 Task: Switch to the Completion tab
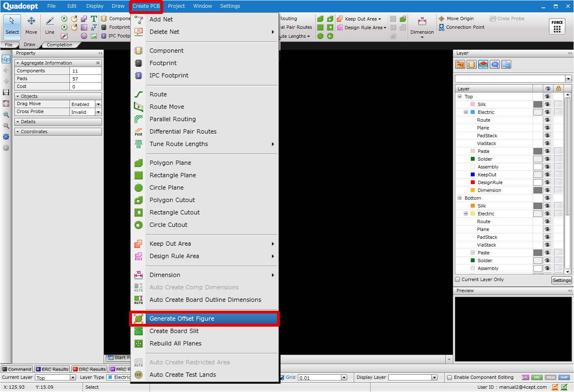[x=59, y=45]
